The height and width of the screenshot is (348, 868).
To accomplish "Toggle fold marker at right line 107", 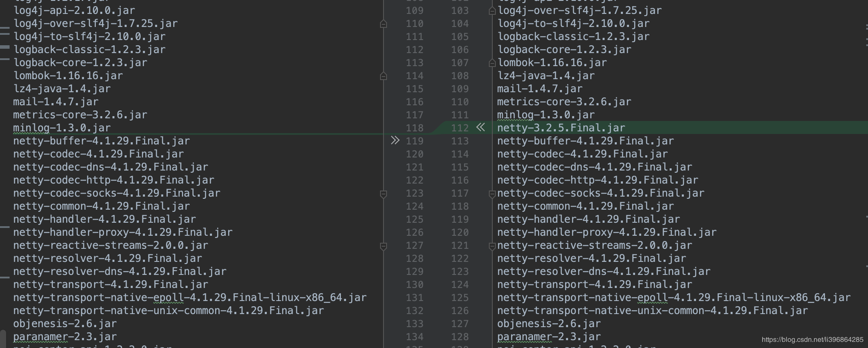I will [492, 63].
